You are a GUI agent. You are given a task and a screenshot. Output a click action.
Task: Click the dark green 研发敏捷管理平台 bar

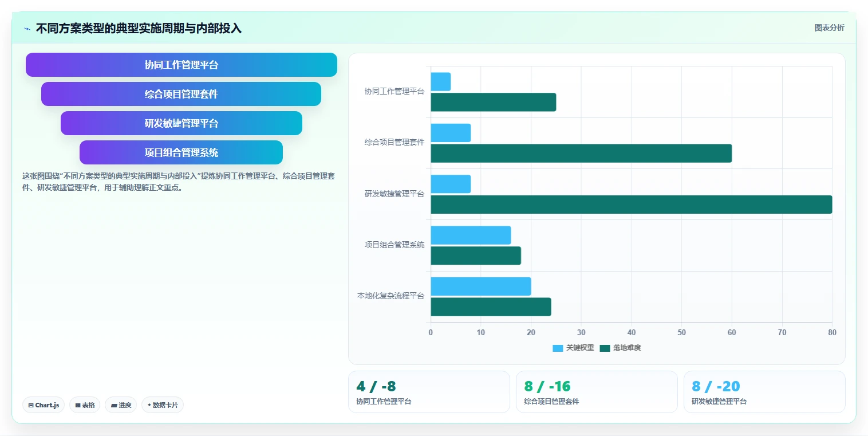point(632,205)
